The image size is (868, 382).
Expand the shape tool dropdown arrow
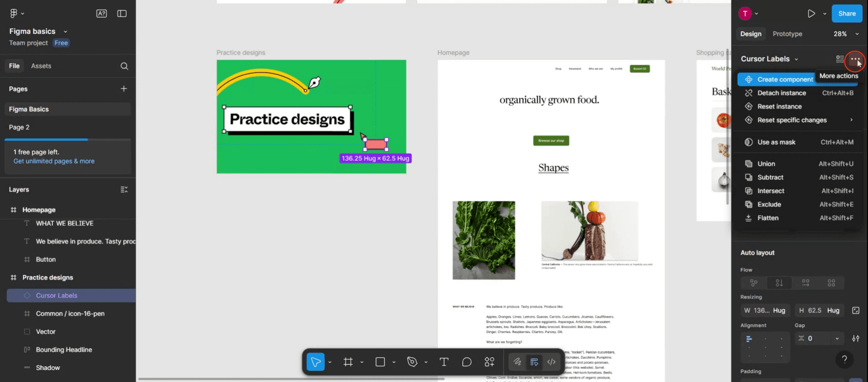394,362
